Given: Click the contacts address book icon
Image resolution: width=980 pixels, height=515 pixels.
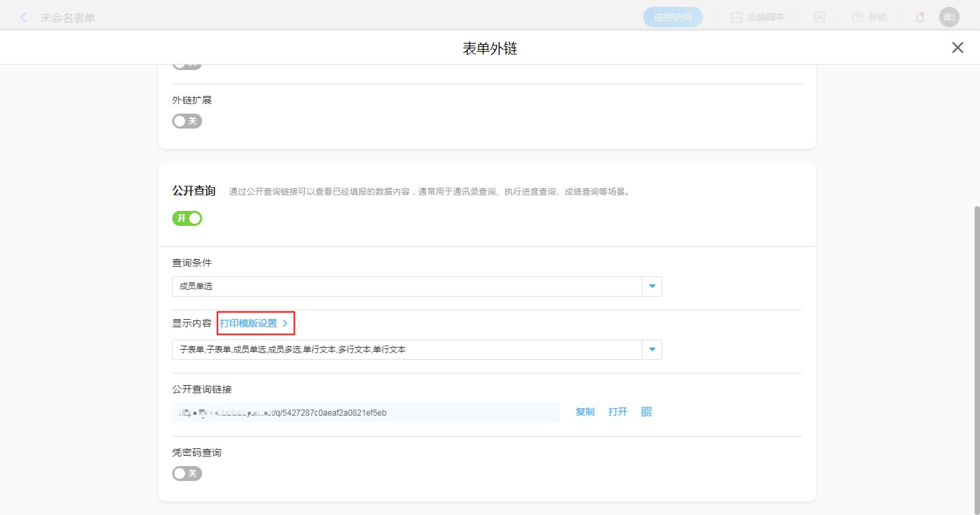Looking at the screenshot, I should [819, 18].
